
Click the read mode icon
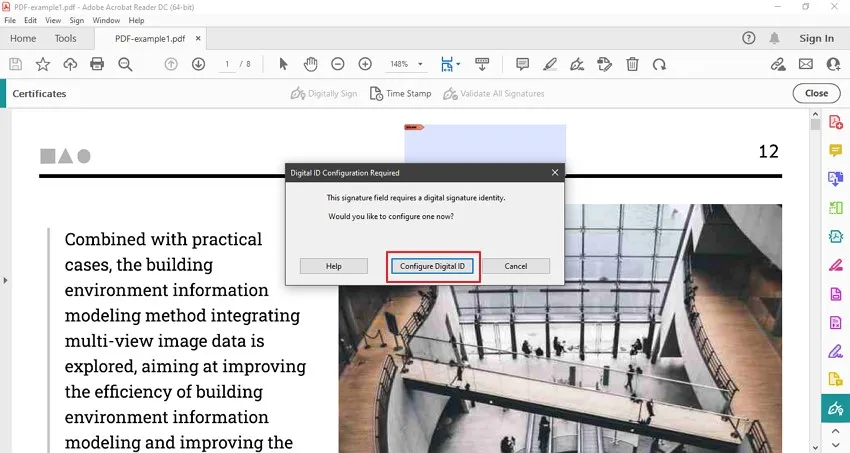coord(482,64)
